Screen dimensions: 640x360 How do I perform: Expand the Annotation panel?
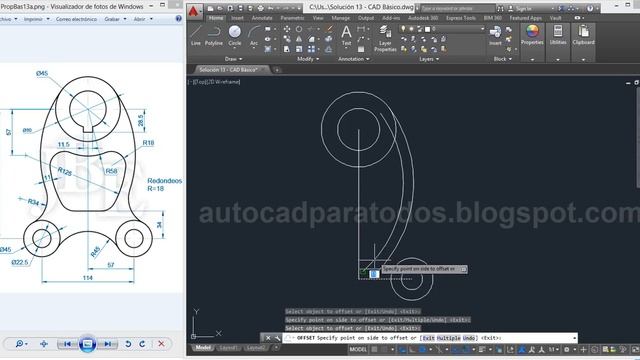point(353,59)
